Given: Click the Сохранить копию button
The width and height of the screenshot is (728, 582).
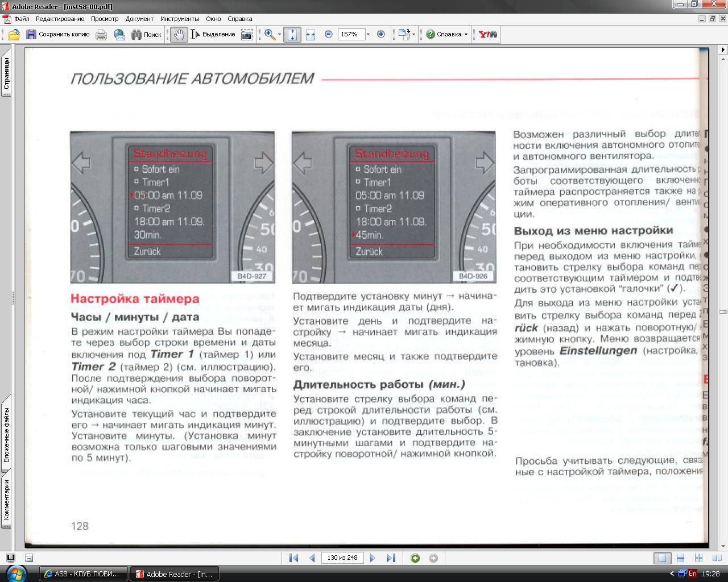Looking at the screenshot, I should click(x=57, y=35).
